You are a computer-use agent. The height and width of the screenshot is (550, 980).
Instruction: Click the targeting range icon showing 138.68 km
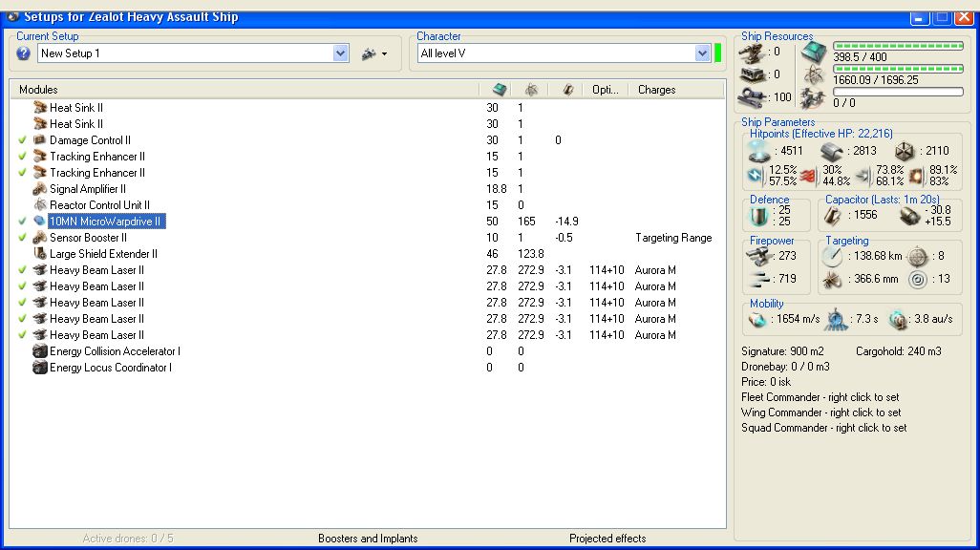(x=832, y=256)
